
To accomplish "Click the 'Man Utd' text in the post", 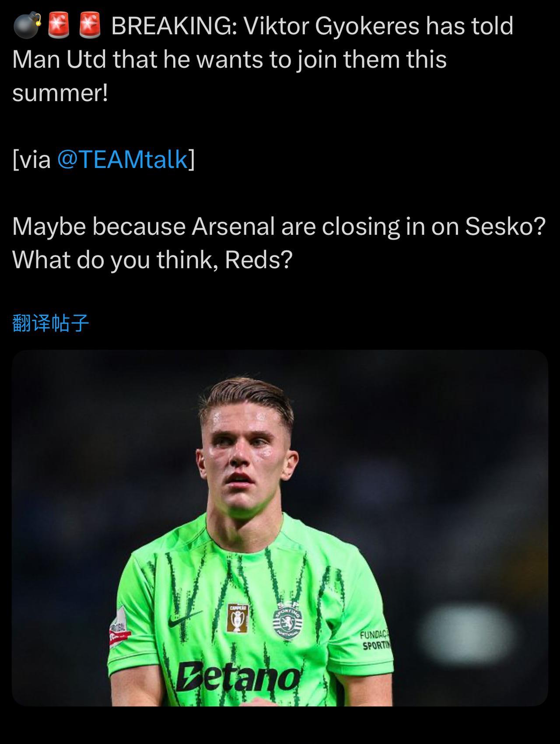I will [x=59, y=59].
